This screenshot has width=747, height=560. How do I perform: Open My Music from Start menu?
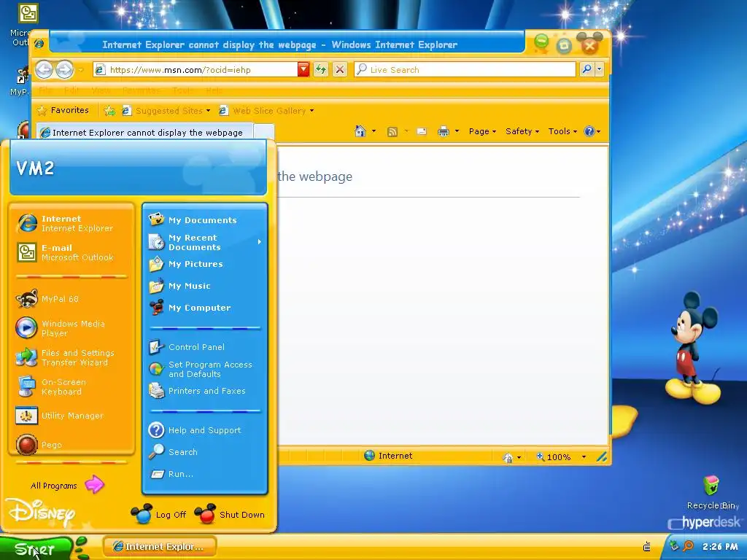(x=205, y=286)
